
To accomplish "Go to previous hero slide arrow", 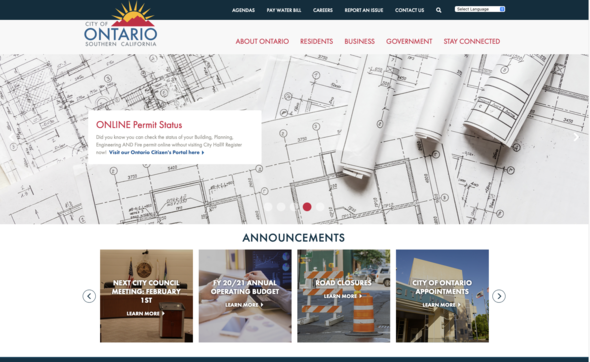I will click(x=11, y=137).
